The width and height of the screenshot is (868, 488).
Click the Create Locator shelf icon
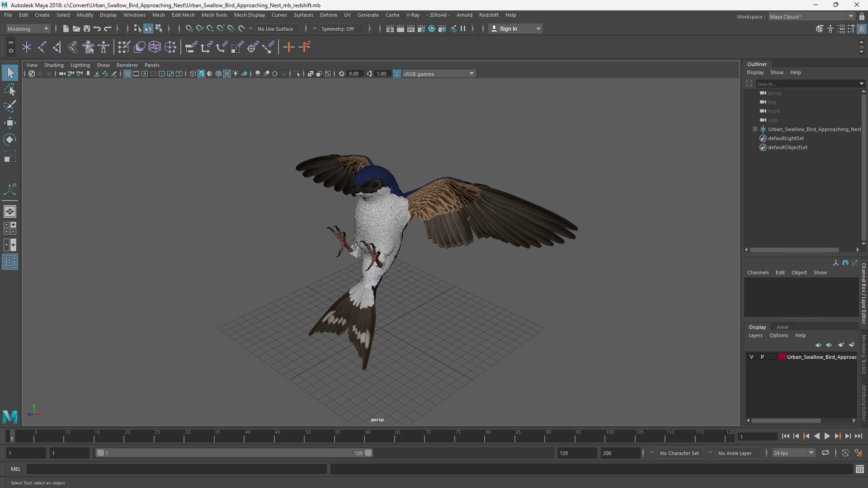tap(26, 47)
